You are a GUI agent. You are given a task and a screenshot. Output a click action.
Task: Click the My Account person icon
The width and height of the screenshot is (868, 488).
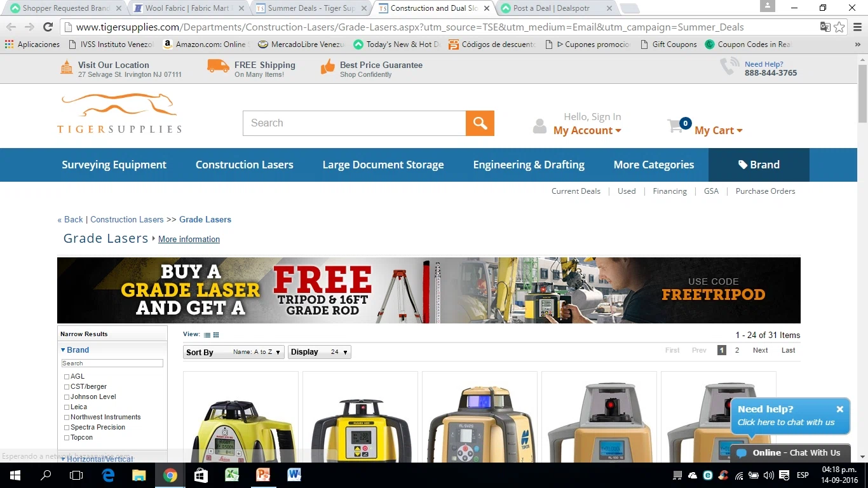tap(539, 126)
